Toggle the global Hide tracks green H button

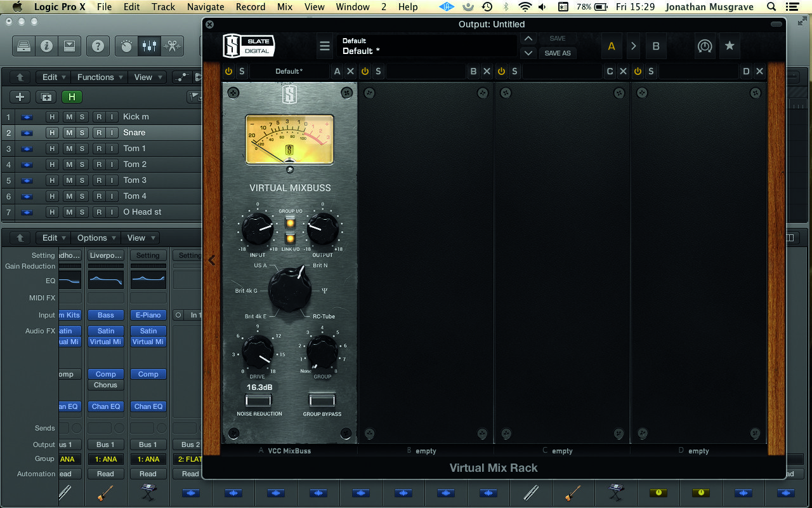click(x=72, y=97)
